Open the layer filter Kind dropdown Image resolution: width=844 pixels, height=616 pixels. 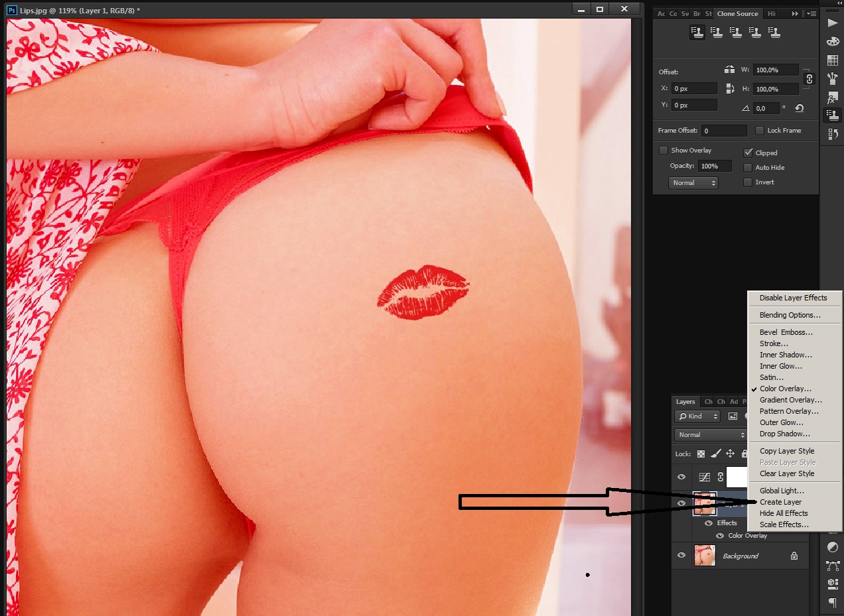tap(697, 416)
